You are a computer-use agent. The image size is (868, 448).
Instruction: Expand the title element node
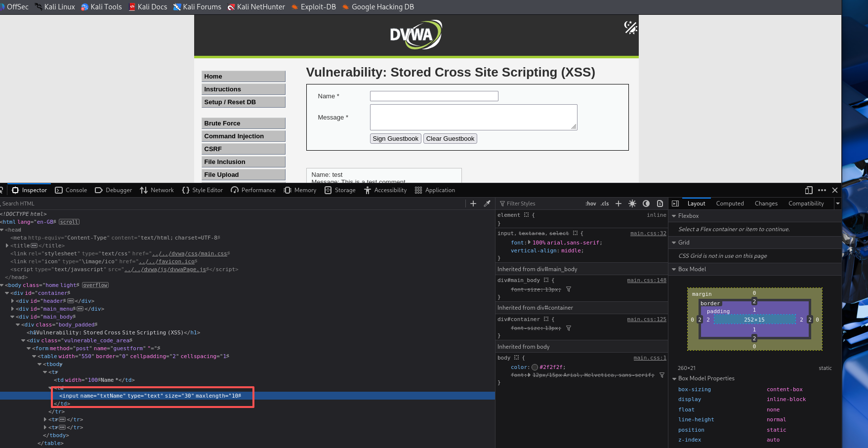7,245
